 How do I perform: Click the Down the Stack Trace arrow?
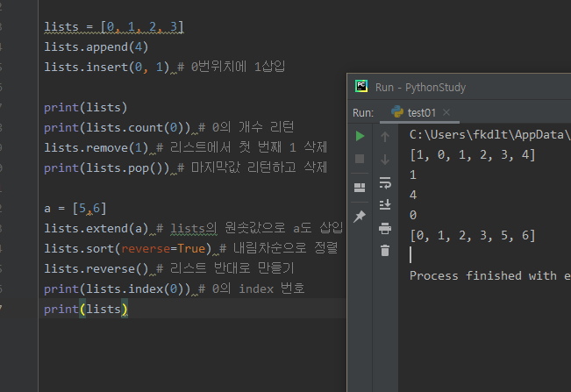coord(385,160)
